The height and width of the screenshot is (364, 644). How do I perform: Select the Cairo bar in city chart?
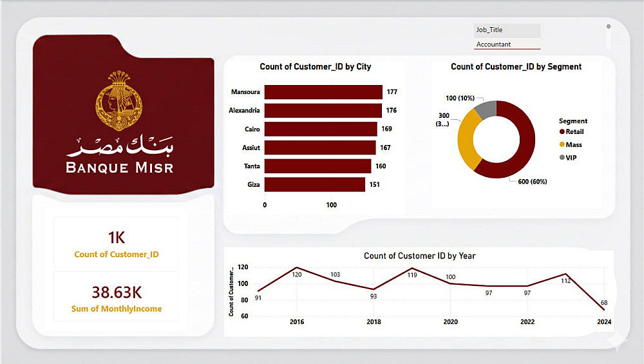coord(321,129)
